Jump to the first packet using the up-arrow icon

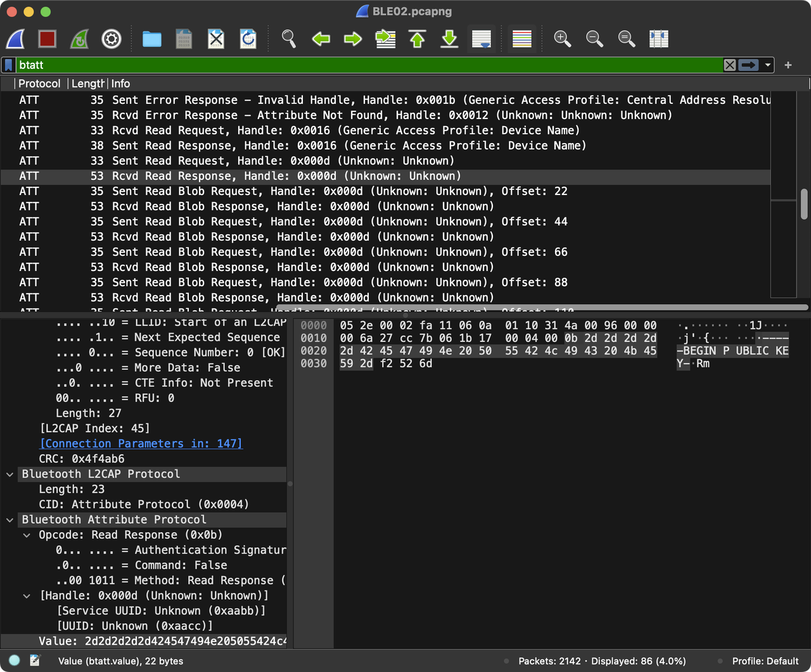click(417, 39)
